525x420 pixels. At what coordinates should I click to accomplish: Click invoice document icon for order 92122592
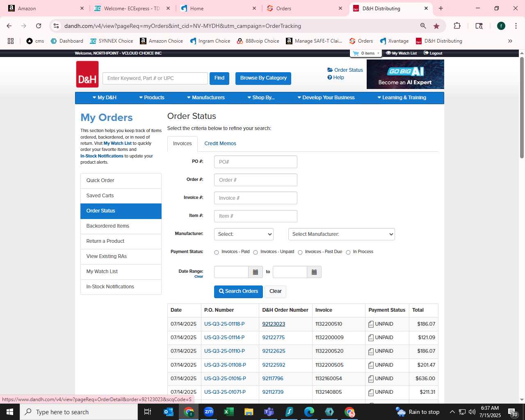pos(371,365)
